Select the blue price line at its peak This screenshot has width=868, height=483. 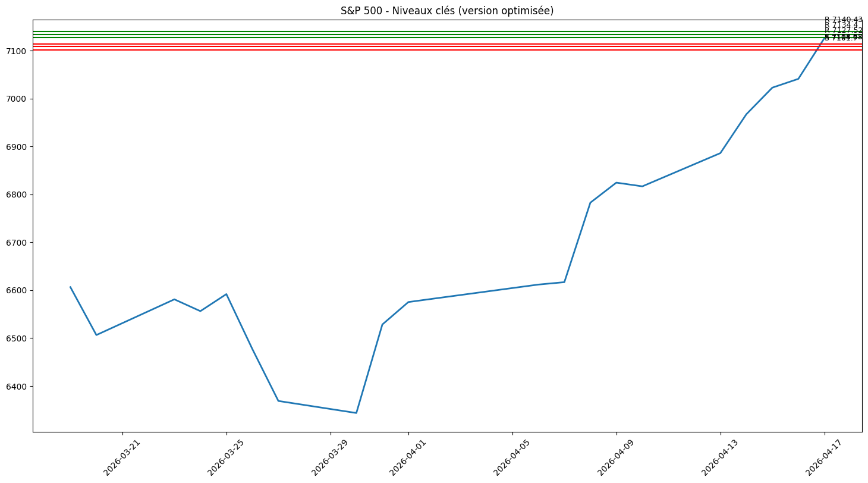coord(823,37)
